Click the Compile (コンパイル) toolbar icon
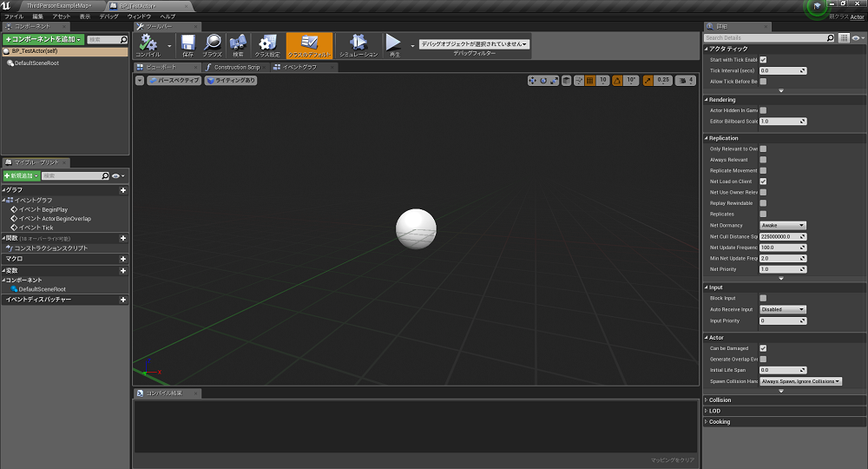868x469 pixels. pyautogui.click(x=148, y=45)
